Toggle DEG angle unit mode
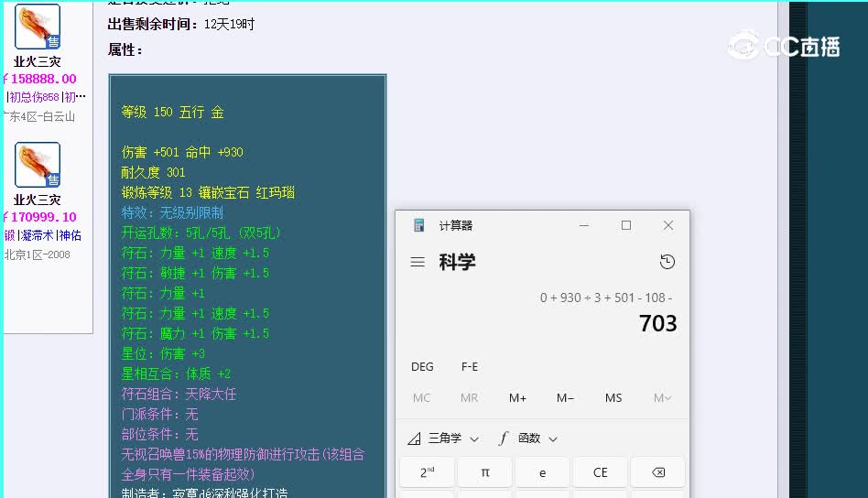This screenshot has height=498, width=868. 422,366
